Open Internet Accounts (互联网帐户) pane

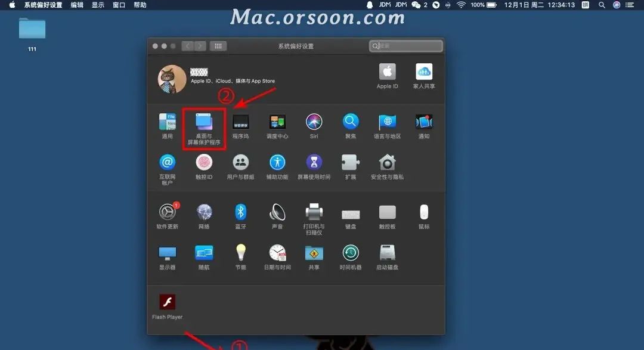pos(167,163)
